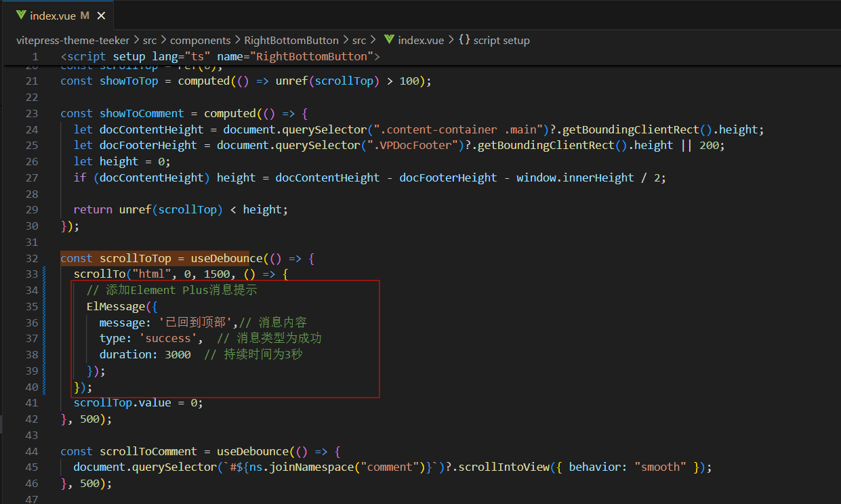Viewport: 841px width, 504px height.
Task: Click line number 41 in the gutter
Action: pyautogui.click(x=32, y=402)
